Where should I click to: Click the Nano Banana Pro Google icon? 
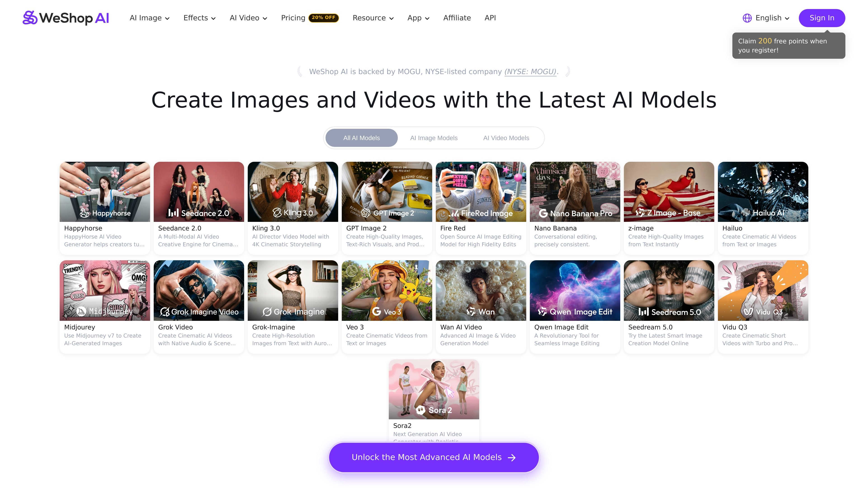[x=543, y=213]
